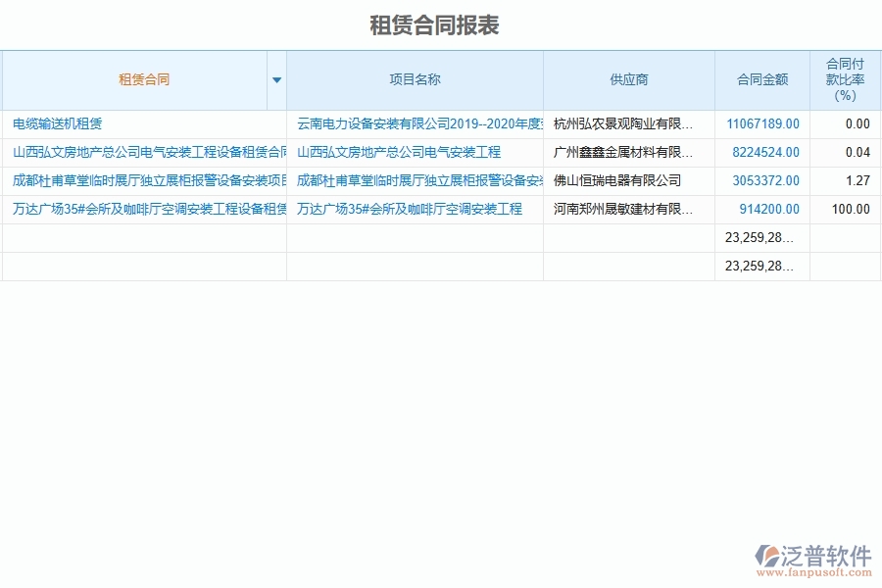Click contract amount 8224524.00
Image resolution: width=882 pixels, height=588 pixels.
765,153
